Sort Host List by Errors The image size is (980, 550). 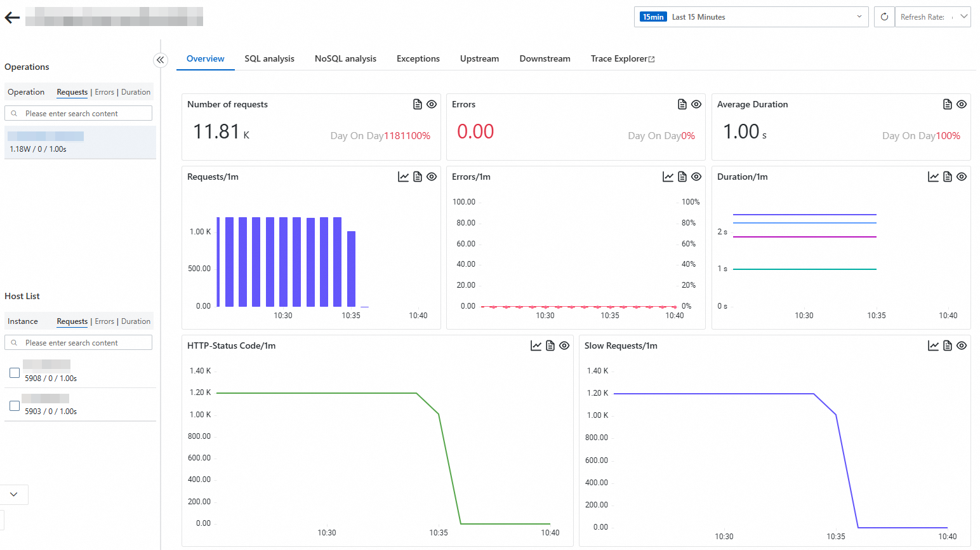[x=105, y=321]
